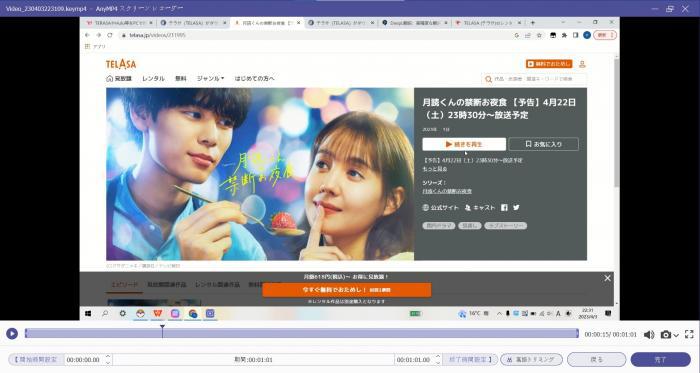
Task: Select the 無料 nav item in recording
Action: pos(180,79)
